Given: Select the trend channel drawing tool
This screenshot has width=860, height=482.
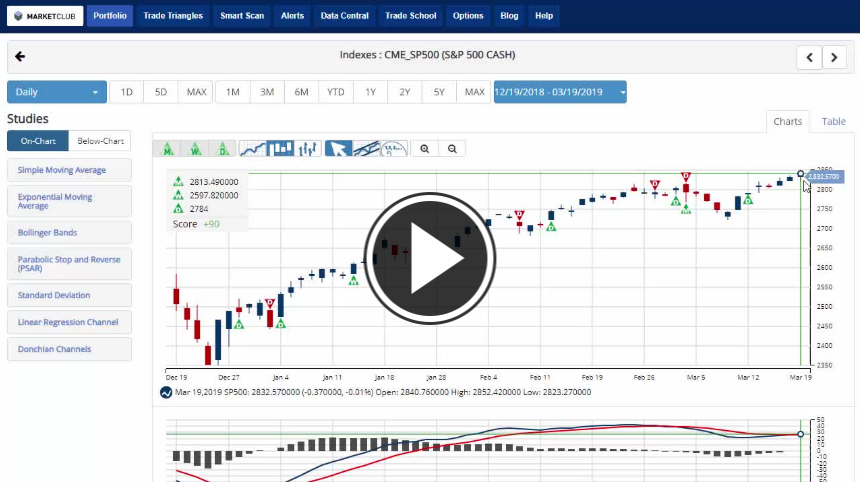Looking at the screenshot, I should (366, 149).
